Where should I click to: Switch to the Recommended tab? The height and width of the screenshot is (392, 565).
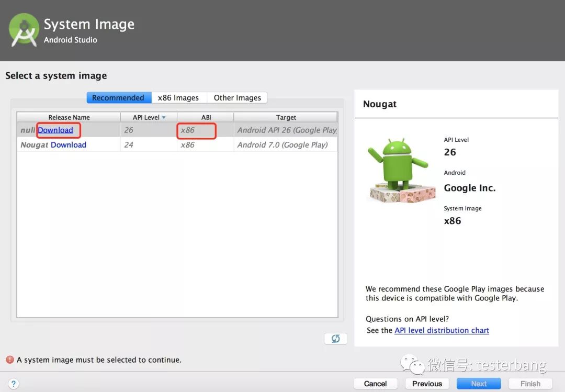click(118, 98)
